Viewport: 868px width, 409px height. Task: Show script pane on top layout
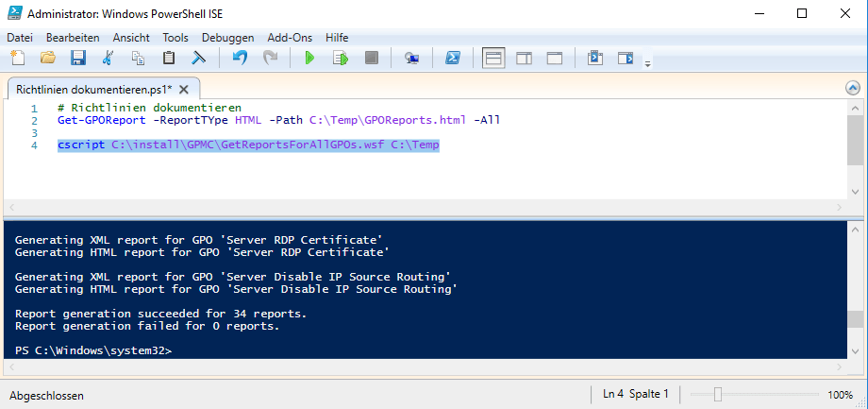point(493,59)
